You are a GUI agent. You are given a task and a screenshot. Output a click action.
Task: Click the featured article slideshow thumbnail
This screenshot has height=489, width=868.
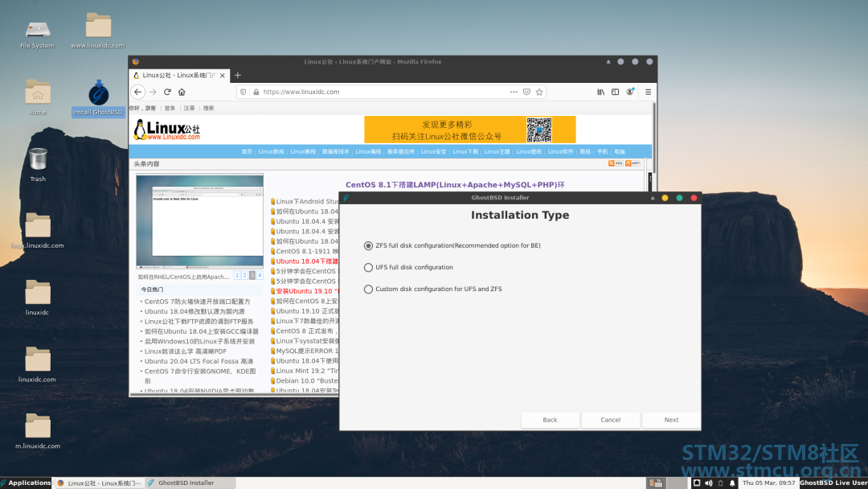[x=200, y=221]
